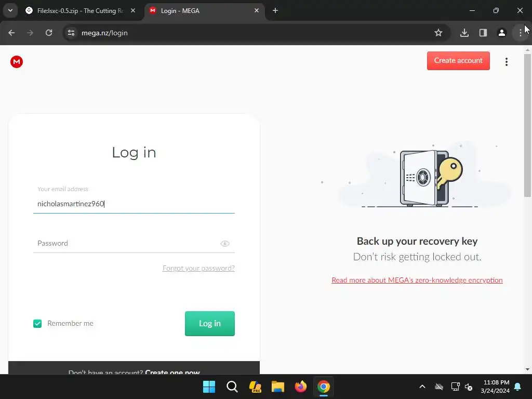
Task: Open Chrome profile icon
Action: [501, 33]
